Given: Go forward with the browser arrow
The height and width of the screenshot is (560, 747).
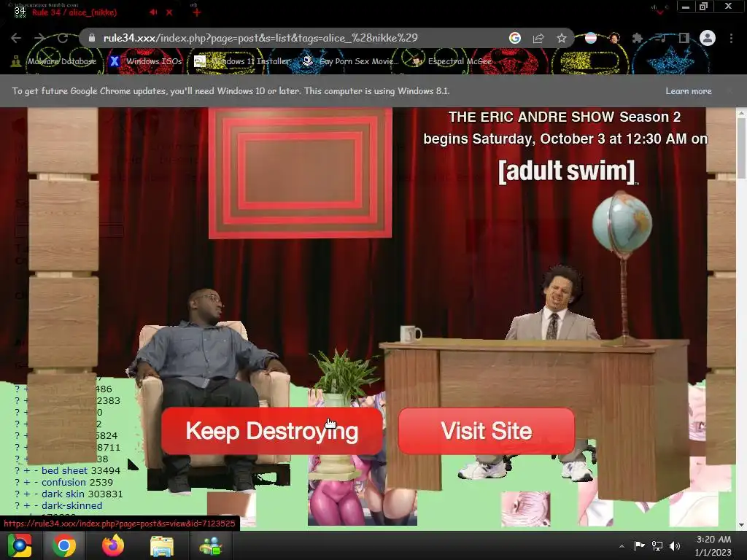Looking at the screenshot, I should point(39,38).
